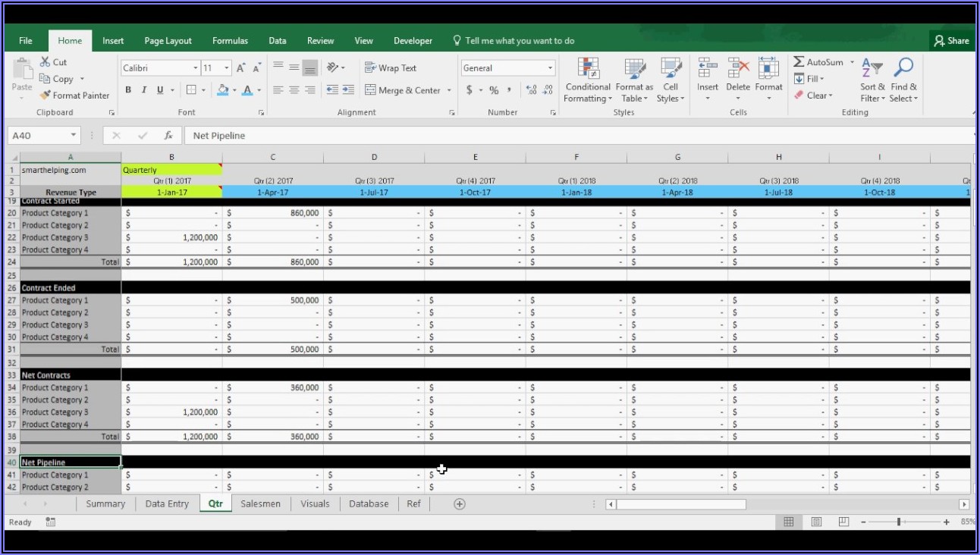Switch to the Data Entry sheet tab

pos(167,504)
